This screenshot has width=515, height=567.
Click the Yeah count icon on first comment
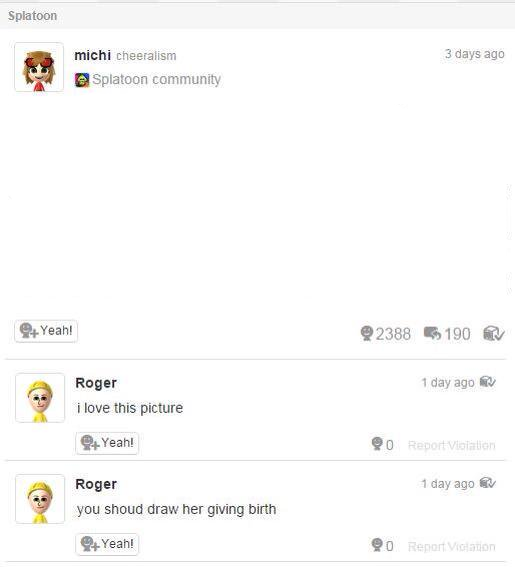point(377,444)
